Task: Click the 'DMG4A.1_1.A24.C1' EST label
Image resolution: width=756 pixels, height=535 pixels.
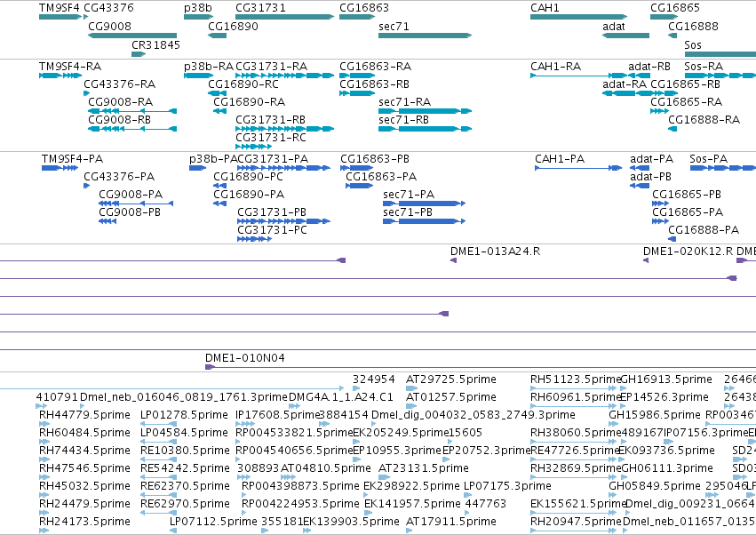Action: [x=341, y=397]
